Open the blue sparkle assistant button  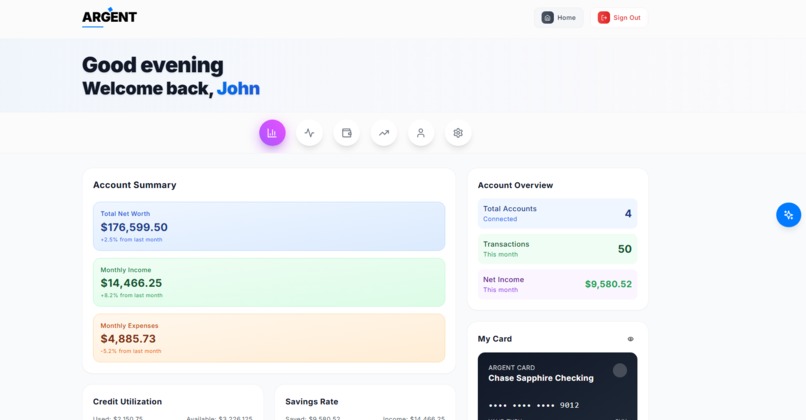[x=789, y=214]
